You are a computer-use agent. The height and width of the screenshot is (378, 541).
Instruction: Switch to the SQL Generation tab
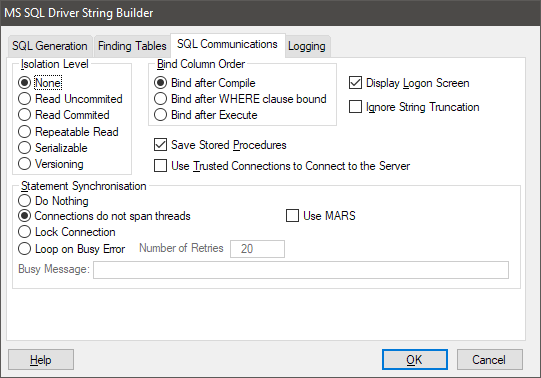(x=50, y=46)
